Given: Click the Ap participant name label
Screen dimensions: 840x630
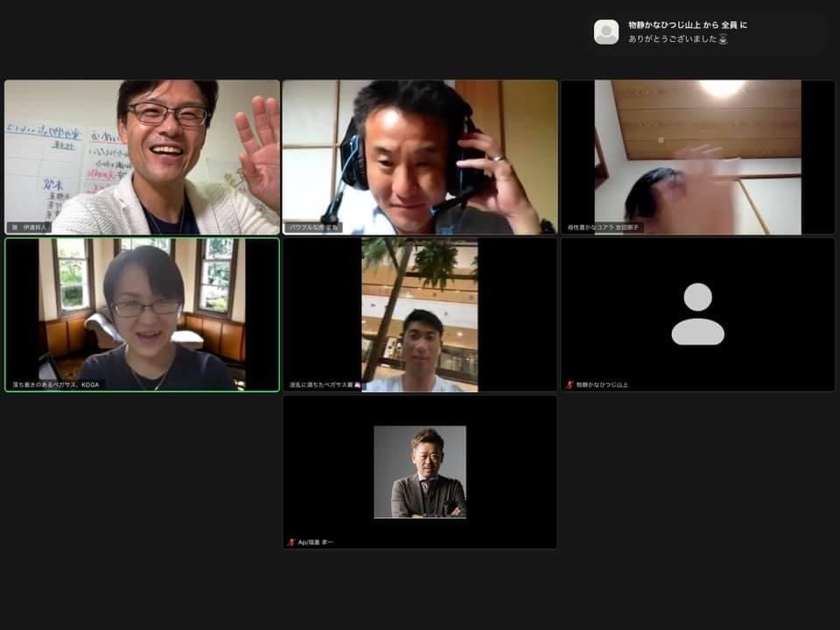Looking at the screenshot, I should 315,542.
